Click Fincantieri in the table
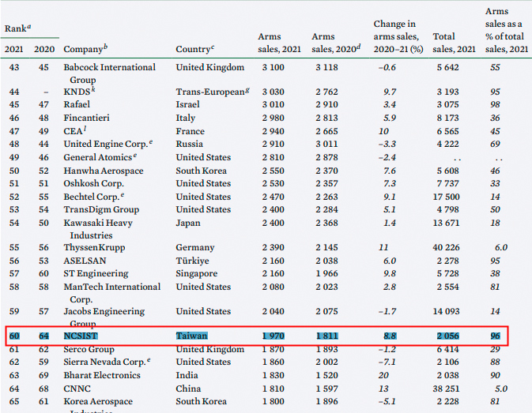The width and height of the screenshot is (532, 413). [x=86, y=118]
